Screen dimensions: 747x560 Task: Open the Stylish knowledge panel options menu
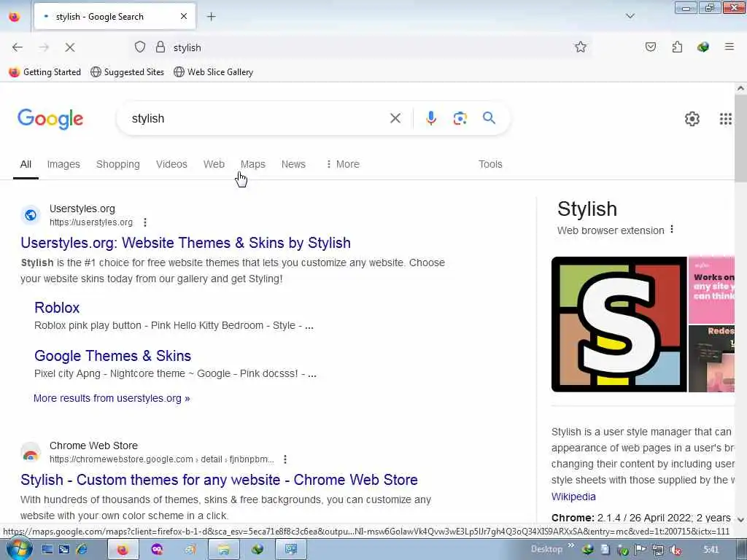pyautogui.click(x=672, y=230)
